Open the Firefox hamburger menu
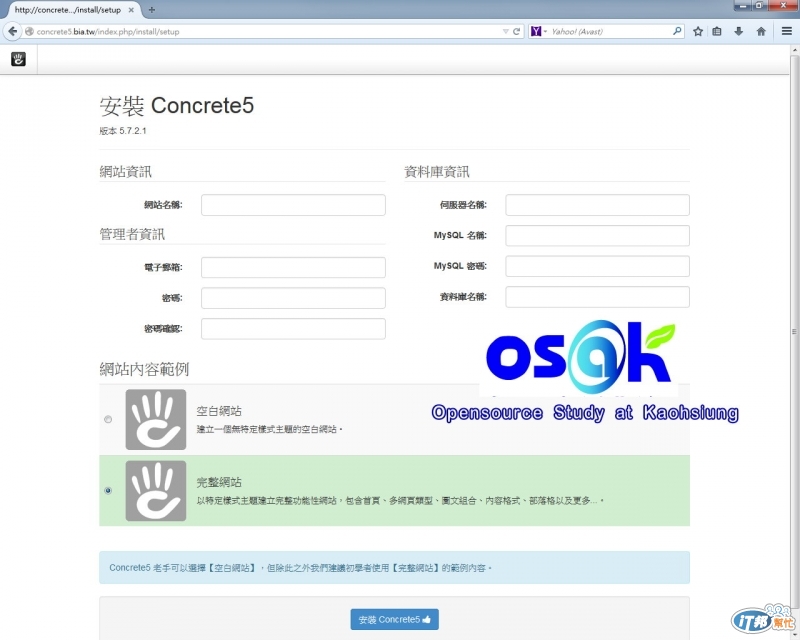This screenshot has height=640, width=800. (x=787, y=32)
